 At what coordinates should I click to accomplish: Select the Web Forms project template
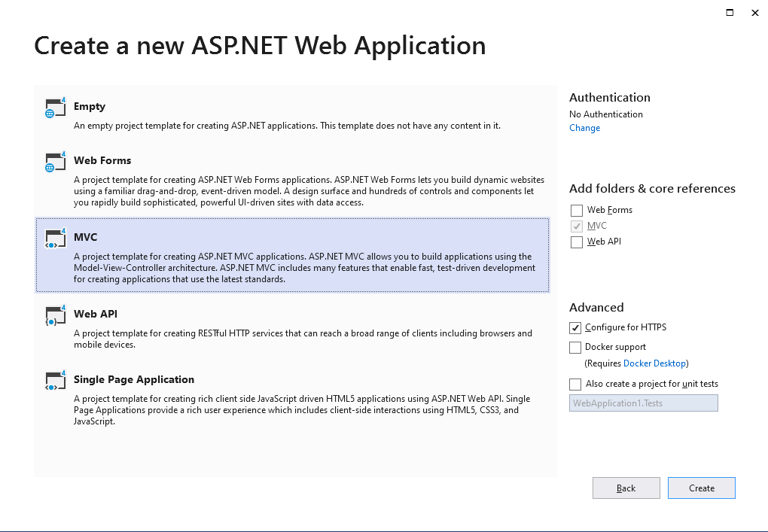[x=294, y=181]
